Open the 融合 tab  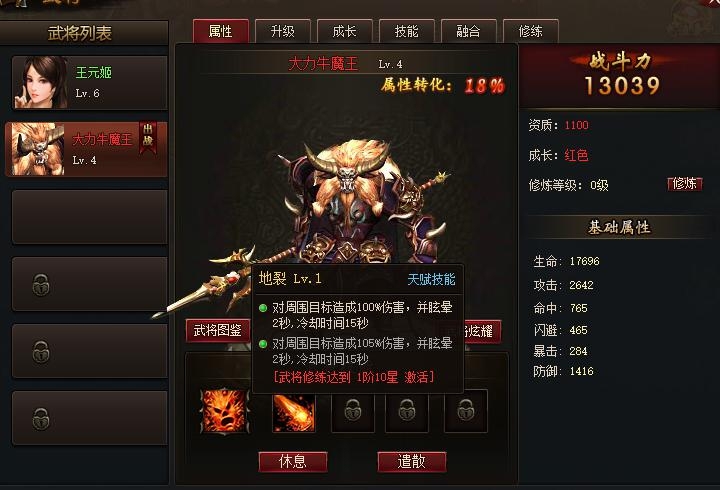pos(468,31)
